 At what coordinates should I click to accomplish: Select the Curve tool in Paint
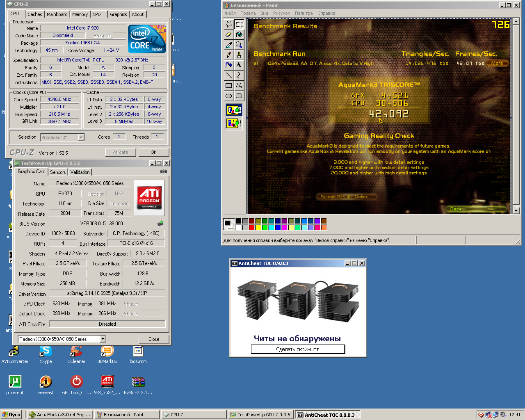pyautogui.click(x=239, y=75)
